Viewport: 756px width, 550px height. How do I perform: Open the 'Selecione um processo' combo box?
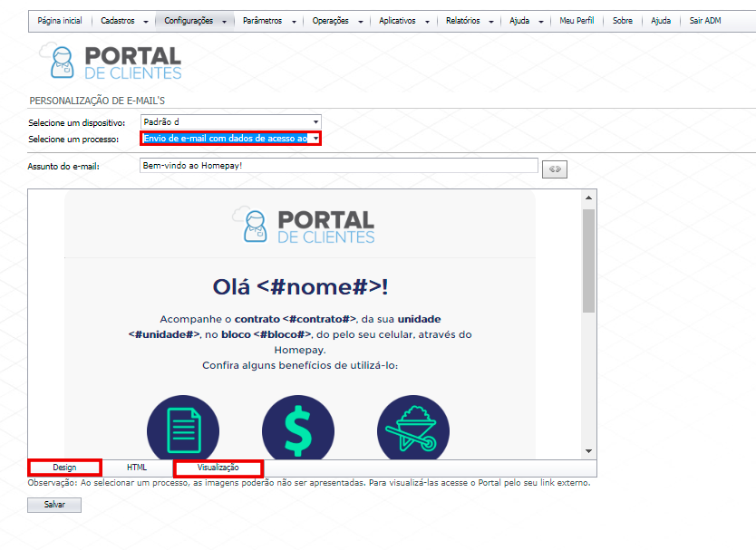pos(231,139)
